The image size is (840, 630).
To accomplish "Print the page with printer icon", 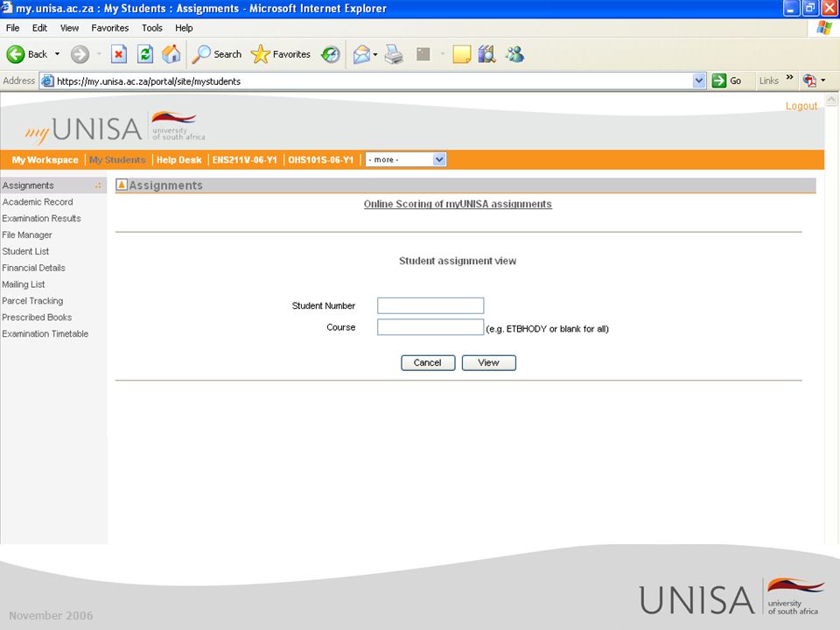I will coord(395,54).
